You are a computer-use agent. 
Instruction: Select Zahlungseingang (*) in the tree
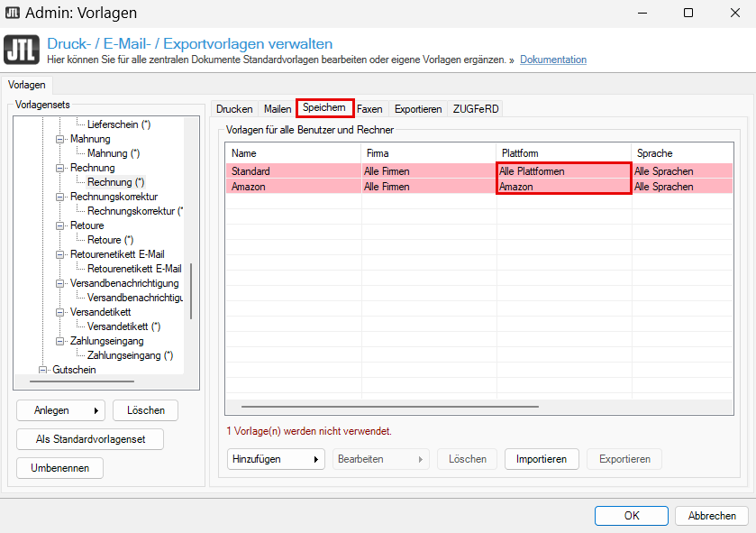(130, 355)
